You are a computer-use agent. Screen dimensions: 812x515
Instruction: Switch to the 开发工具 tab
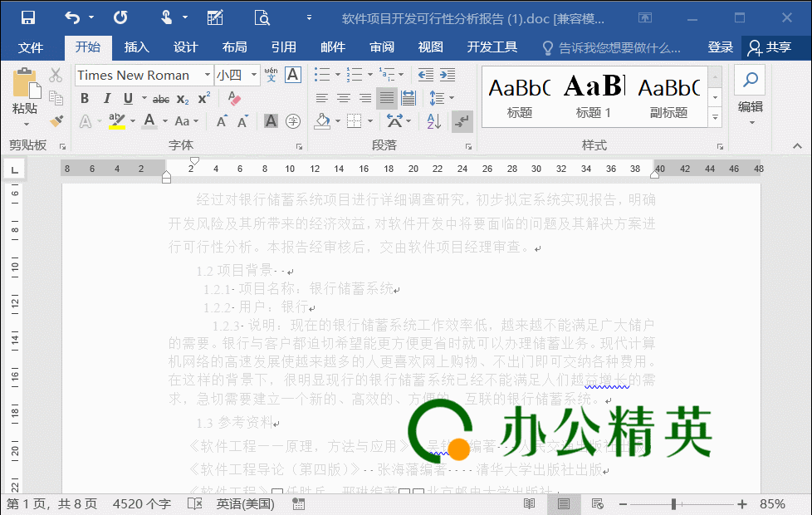(x=492, y=47)
